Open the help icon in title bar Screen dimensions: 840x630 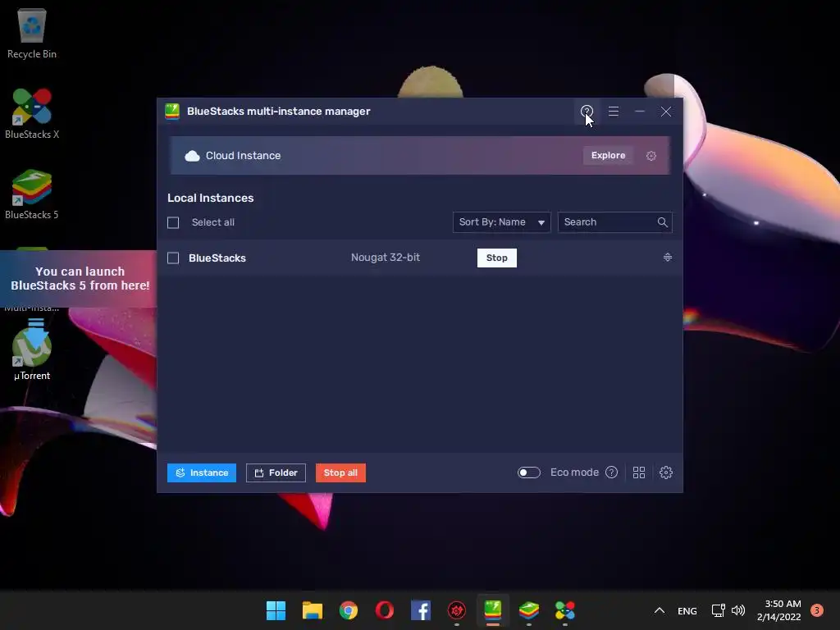click(587, 112)
